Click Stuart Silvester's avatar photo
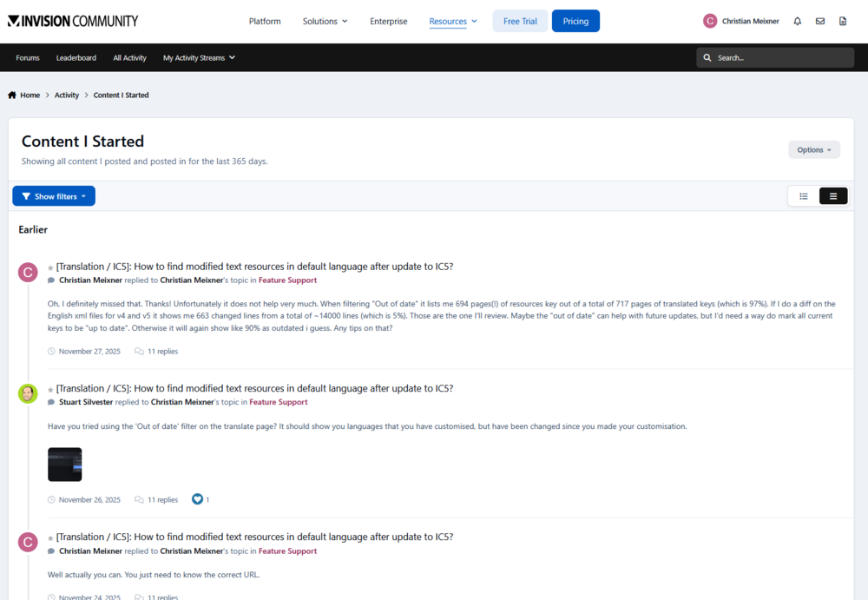This screenshot has height=600, width=868. point(28,394)
